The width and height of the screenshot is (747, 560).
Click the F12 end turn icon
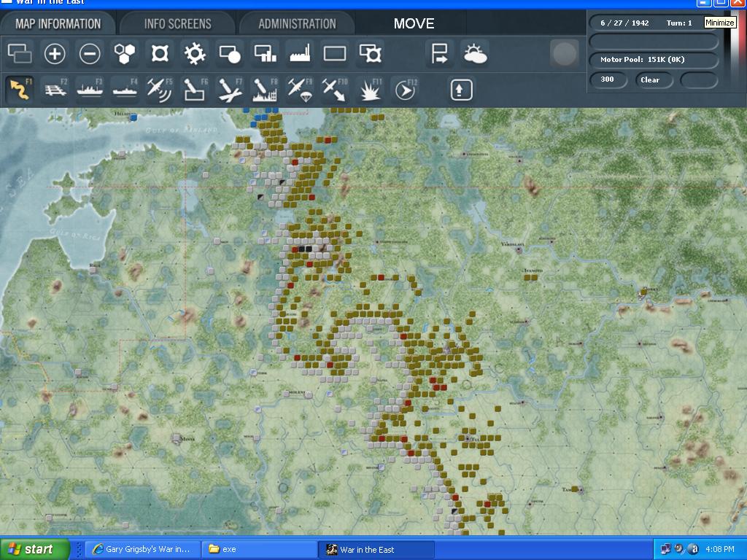pos(406,90)
